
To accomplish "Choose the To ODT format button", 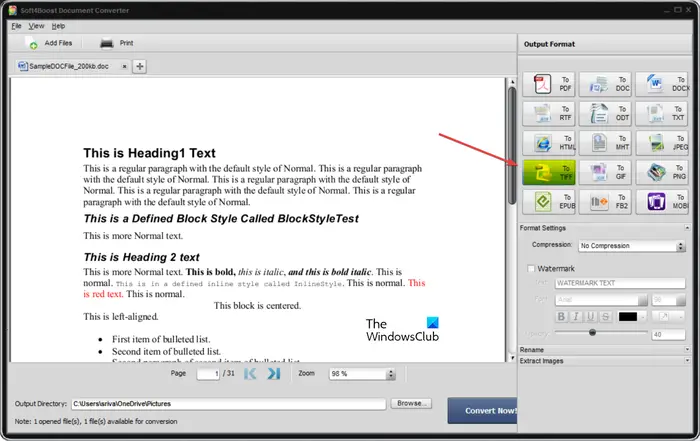I will coord(605,113).
